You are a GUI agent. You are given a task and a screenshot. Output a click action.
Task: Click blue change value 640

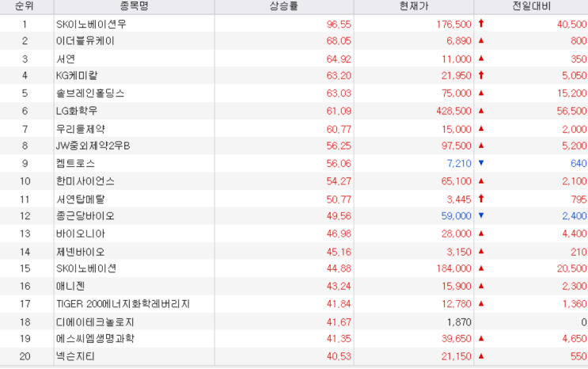[579, 163]
